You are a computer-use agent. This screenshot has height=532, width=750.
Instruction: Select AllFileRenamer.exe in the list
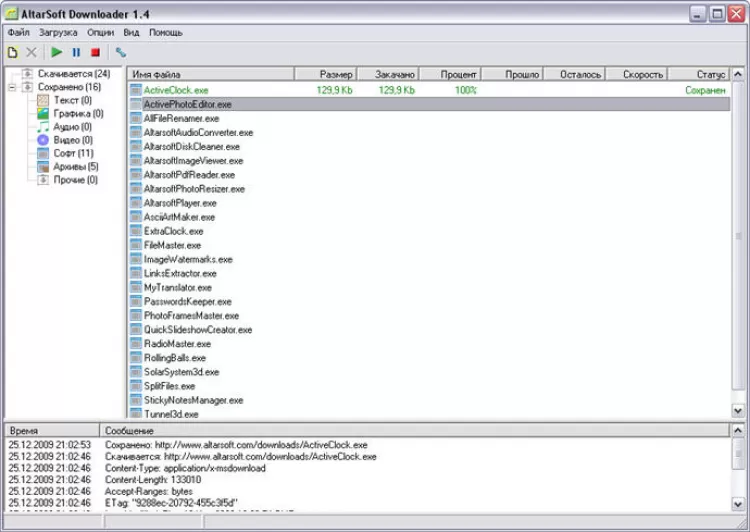[181, 118]
